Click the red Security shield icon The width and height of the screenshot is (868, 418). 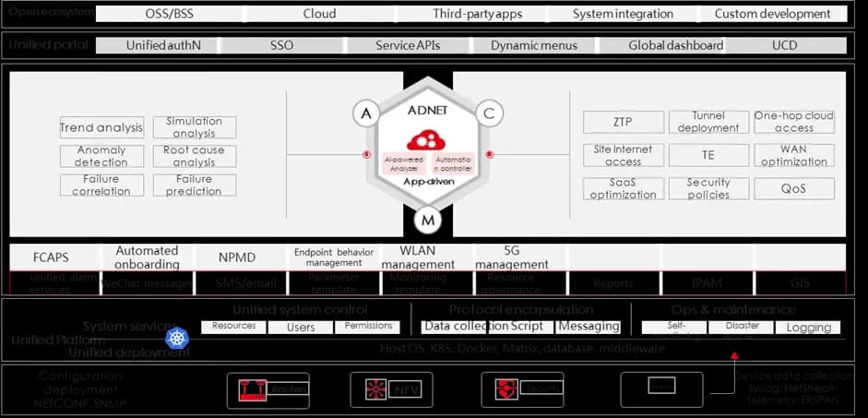(506, 389)
